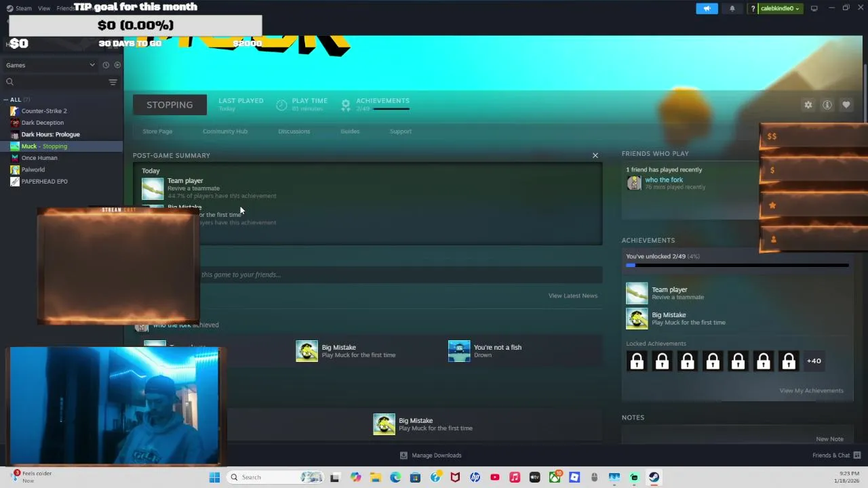Select PAPERHEAD EP0 in the library
The image size is (868, 488).
(44, 182)
